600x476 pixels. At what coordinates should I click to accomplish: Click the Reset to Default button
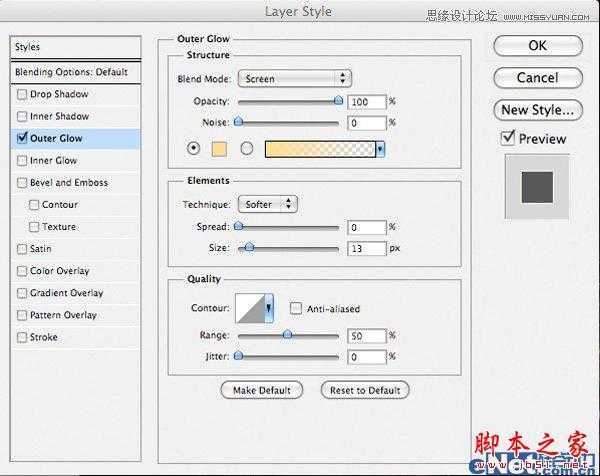pyautogui.click(x=365, y=390)
